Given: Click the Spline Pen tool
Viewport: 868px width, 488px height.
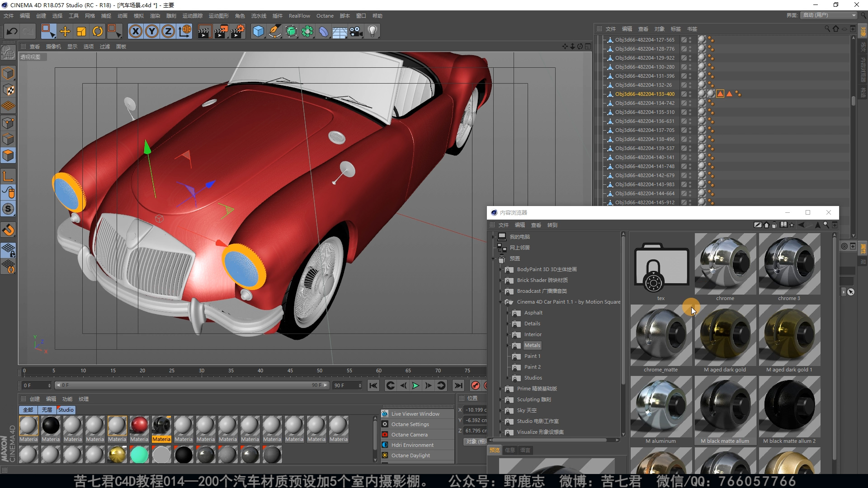Looking at the screenshot, I should (x=274, y=31).
